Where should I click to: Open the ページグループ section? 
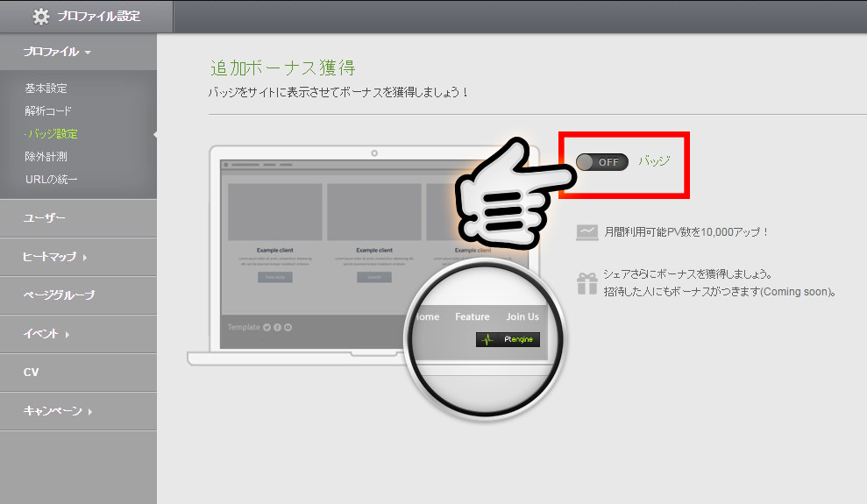[x=79, y=295]
